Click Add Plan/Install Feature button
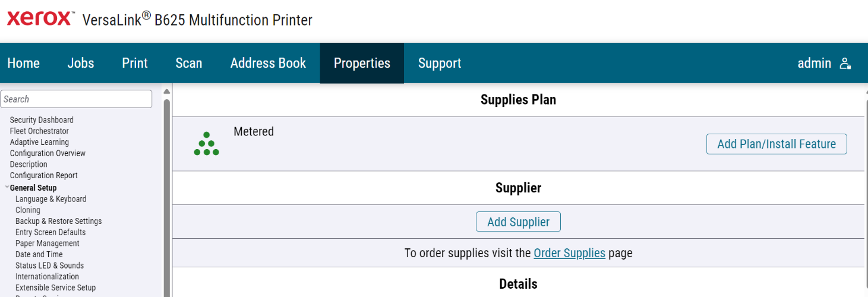This screenshot has width=868, height=297. point(777,144)
